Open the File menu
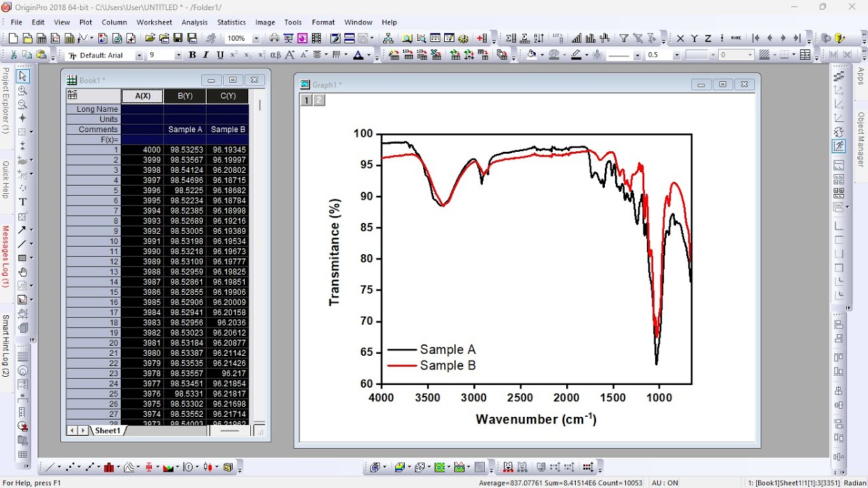Viewport: 868px width, 488px height. [x=16, y=22]
